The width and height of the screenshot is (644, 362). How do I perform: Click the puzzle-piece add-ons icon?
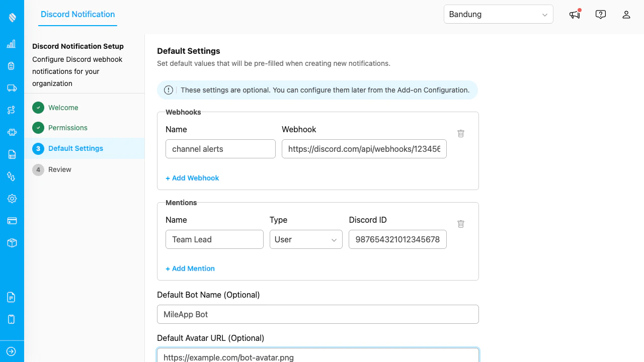11,132
